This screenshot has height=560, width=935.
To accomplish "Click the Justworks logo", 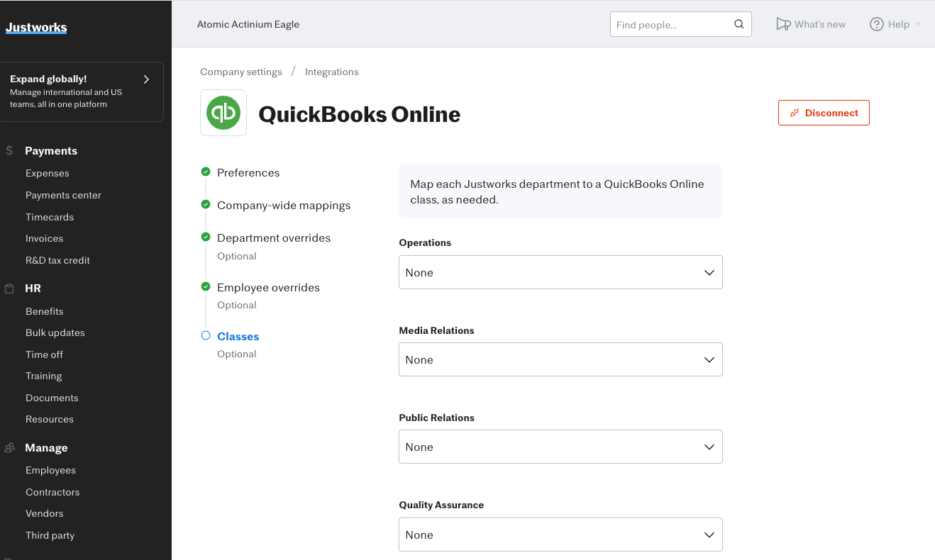I will click(x=36, y=28).
